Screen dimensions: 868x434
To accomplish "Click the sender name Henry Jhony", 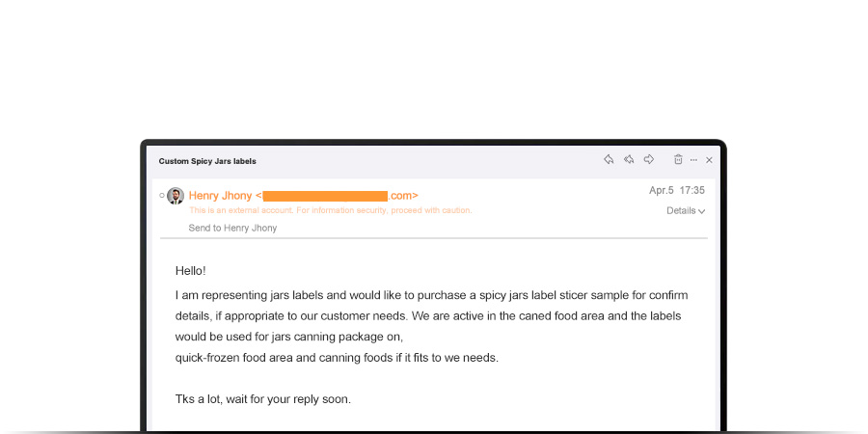I will 220,196.
